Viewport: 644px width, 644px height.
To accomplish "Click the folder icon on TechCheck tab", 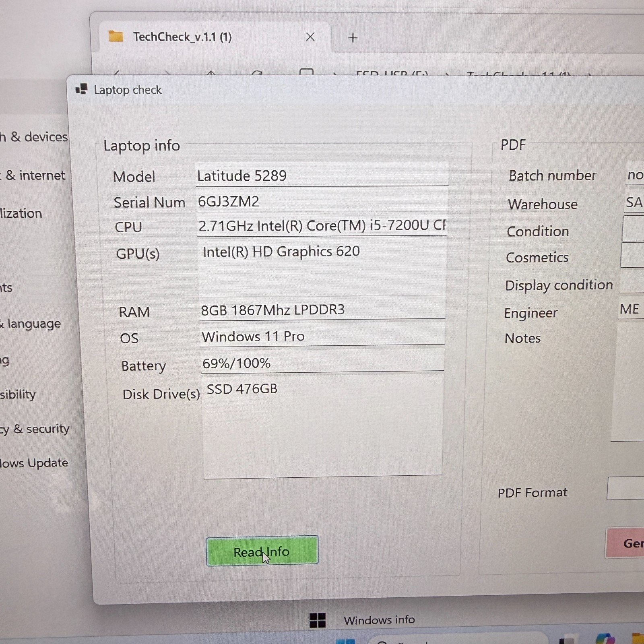I will (116, 36).
